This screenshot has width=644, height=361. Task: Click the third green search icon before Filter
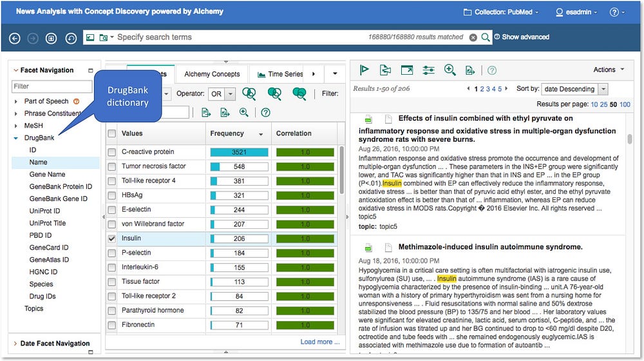pos(299,93)
